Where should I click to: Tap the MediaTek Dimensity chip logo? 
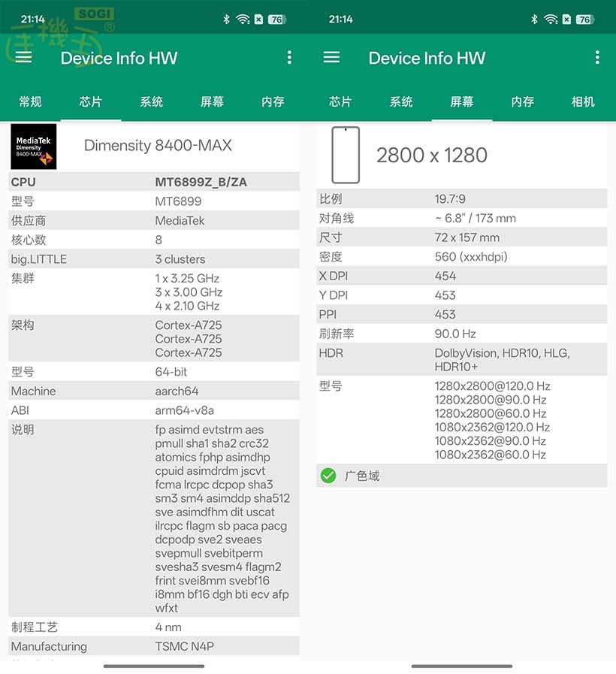point(34,146)
